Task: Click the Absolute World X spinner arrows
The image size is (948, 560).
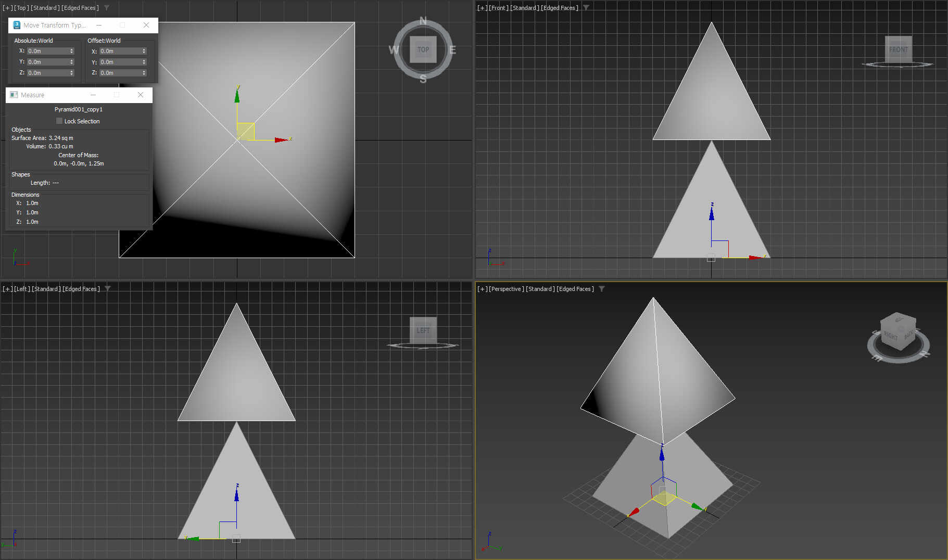Action: (72, 51)
